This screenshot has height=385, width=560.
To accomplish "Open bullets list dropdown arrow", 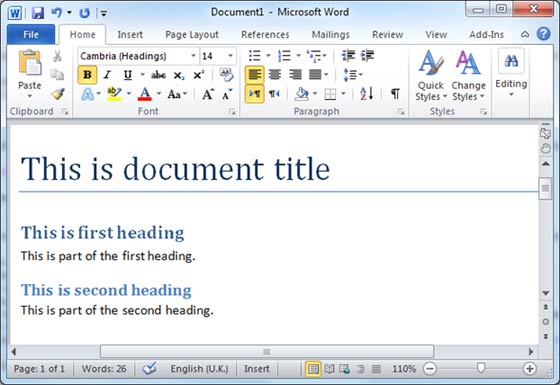I will [268, 56].
